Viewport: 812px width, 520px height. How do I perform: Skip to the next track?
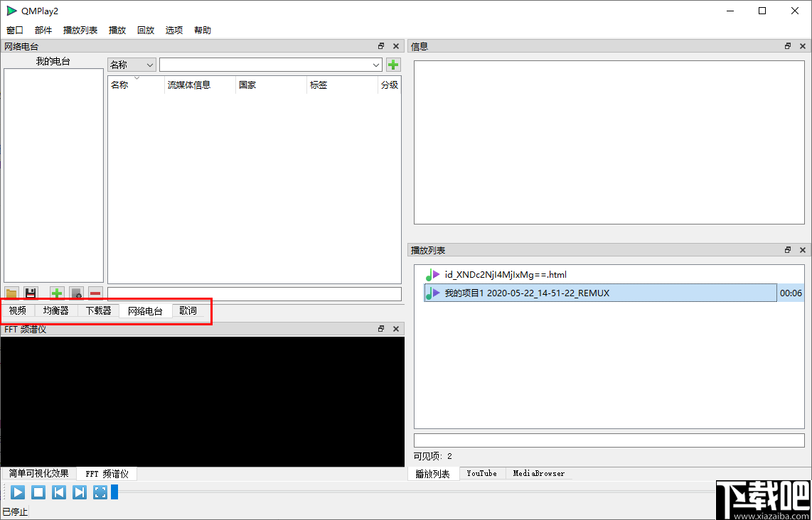point(80,492)
